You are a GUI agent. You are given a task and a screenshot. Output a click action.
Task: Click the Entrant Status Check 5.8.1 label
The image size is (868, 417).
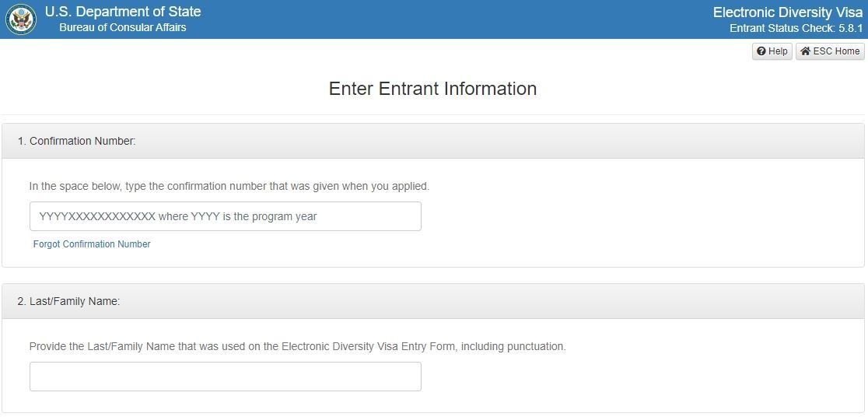(796, 28)
